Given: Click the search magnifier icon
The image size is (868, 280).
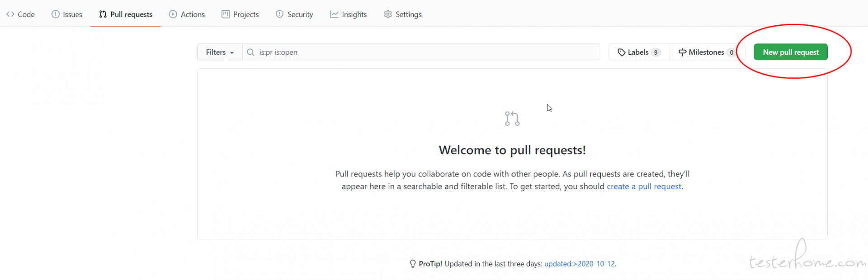Looking at the screenshot, I should (x=250, y=52).
